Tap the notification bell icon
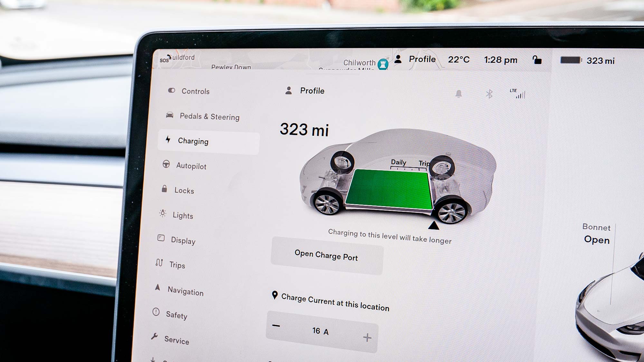 click(458, 94)
